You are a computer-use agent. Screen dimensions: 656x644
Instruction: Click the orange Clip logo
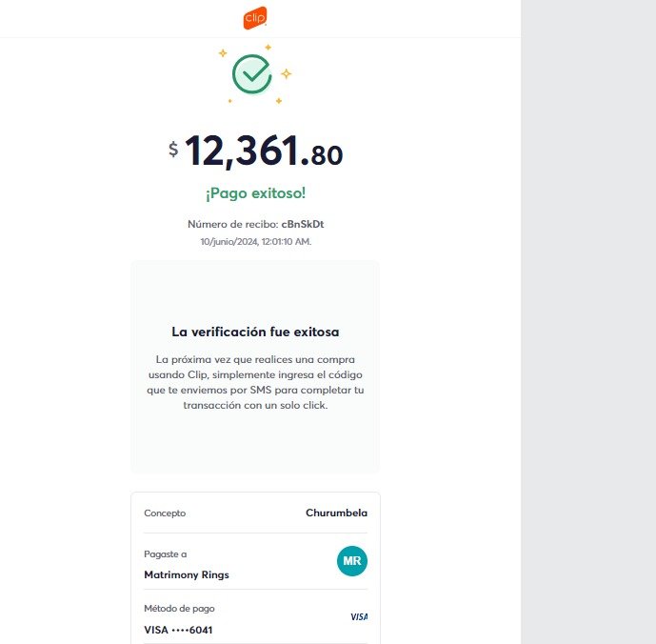(x=255, y=18)
